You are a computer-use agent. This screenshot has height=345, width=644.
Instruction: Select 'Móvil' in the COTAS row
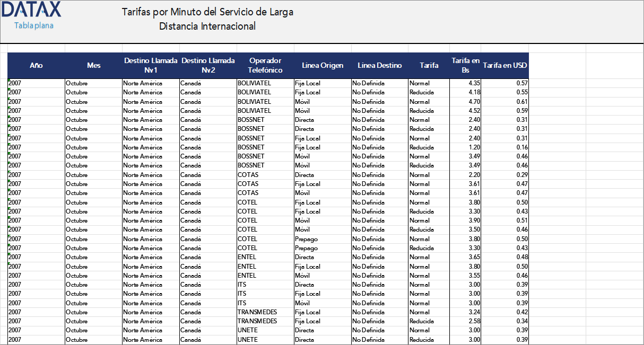click(x=323, y=193)
